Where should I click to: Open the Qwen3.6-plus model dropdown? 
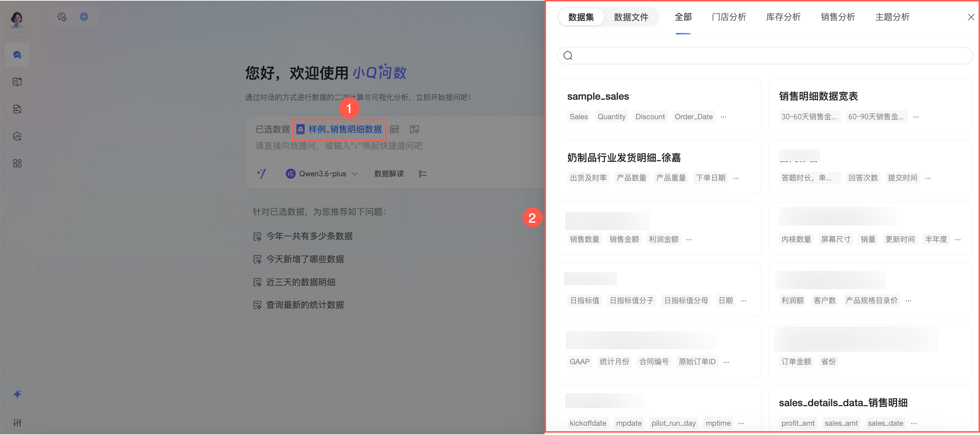click(323, 174)
